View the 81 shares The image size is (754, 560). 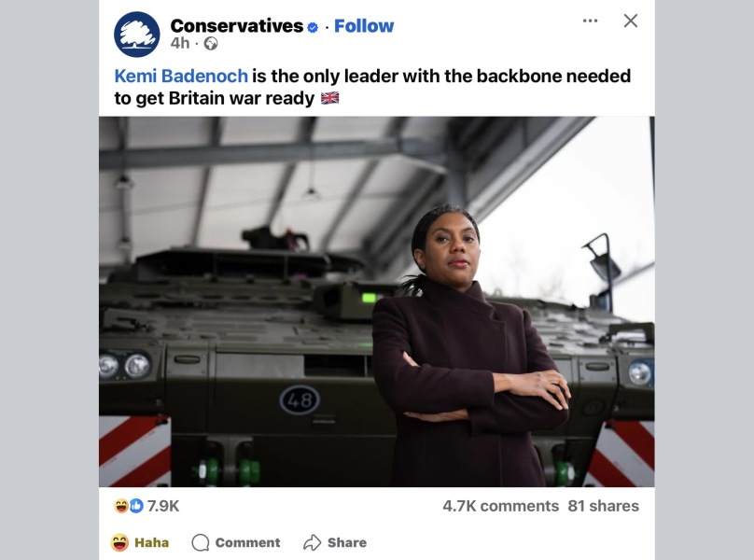click(604, 506)
